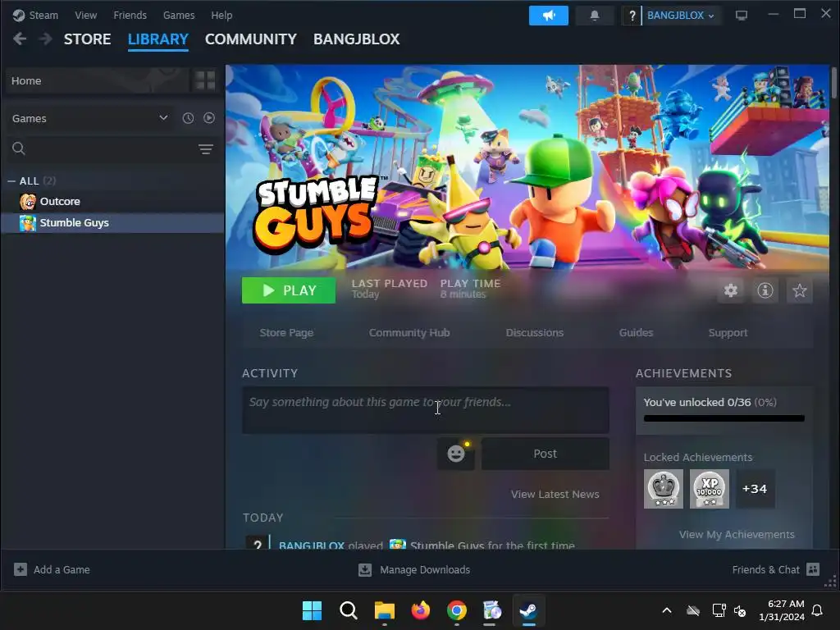Go forward with the right arrow
The height and width of the screenshot is (630, 840).
point(46,39)
